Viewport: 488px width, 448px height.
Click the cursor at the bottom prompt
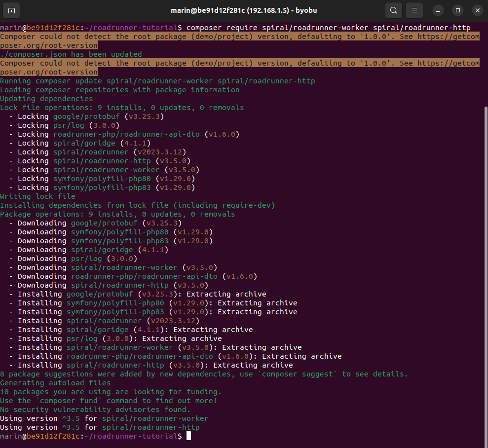[x=188, y=436]
